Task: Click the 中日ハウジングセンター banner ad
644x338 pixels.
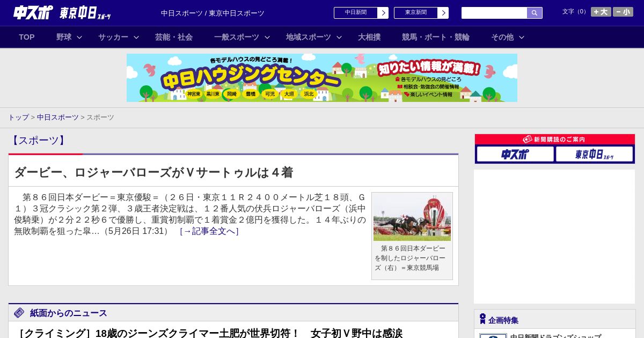Action: (322, 78)
